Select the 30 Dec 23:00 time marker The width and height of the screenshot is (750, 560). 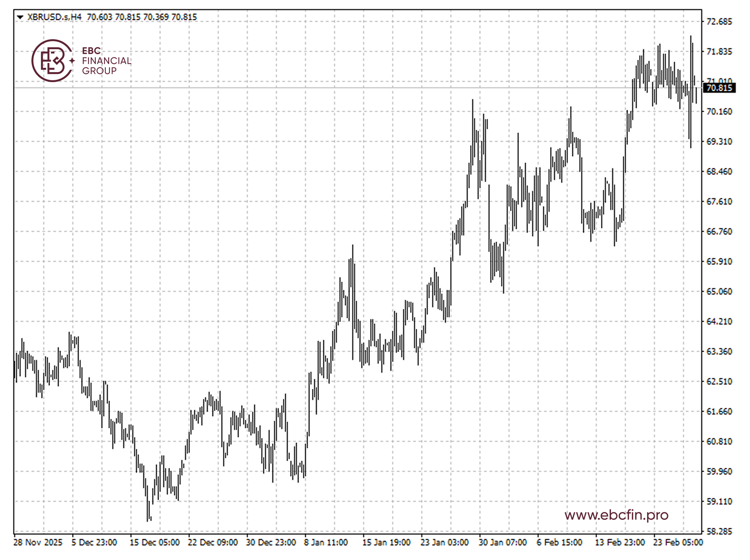(x=271, y=542)
